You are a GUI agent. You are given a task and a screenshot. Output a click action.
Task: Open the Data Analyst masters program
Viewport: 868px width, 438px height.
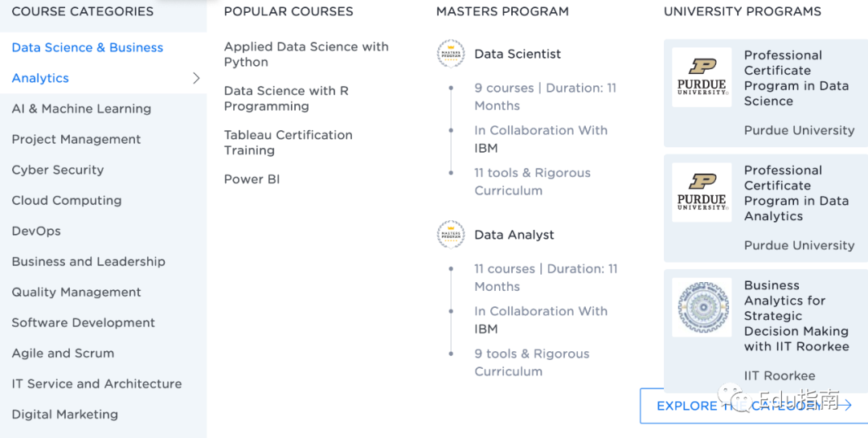tap(514, 235)
